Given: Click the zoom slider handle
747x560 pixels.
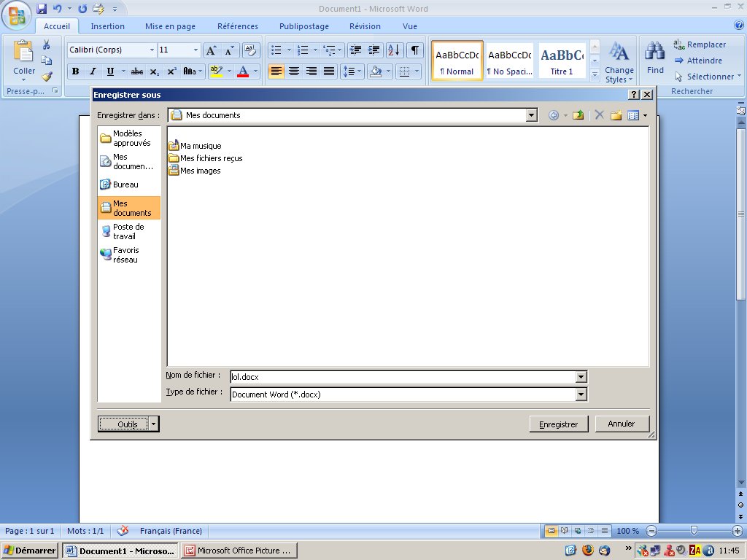Looking at the screenshot, I should pyautogui.click(x=694, y=531).
